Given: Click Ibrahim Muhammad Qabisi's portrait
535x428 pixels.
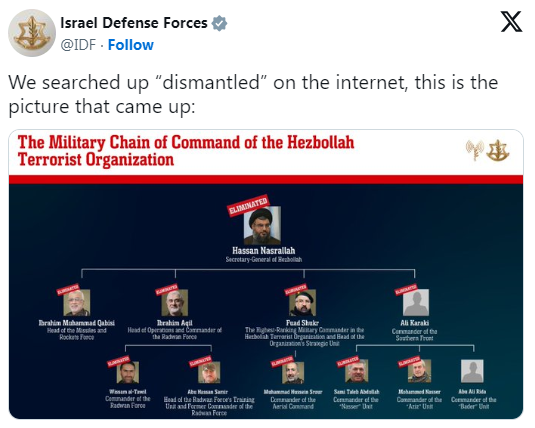Looking at the screenshot, I should 77,302.
